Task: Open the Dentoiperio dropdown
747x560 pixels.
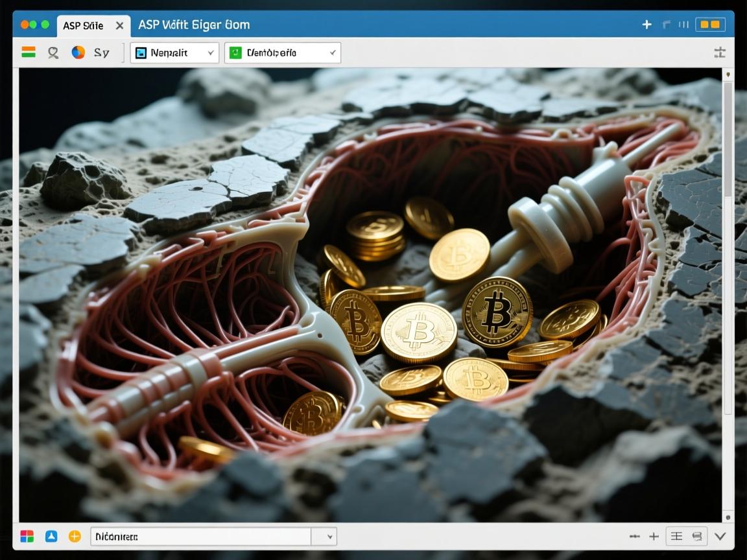Action: coord(282,53)
